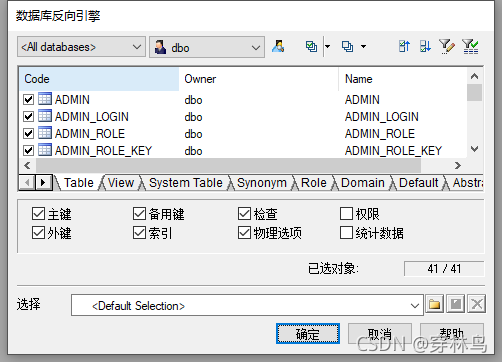The width and height of the screenshot is (502, 362).
Task: Select the ADMIN_ROLE_KEY name cell
Action: (x=393, y=151)
